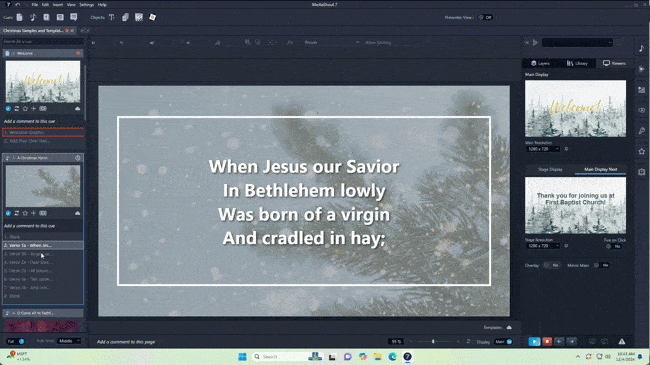Open the File menu
This screenshot has height=365, width=650.
pos(35,5)
